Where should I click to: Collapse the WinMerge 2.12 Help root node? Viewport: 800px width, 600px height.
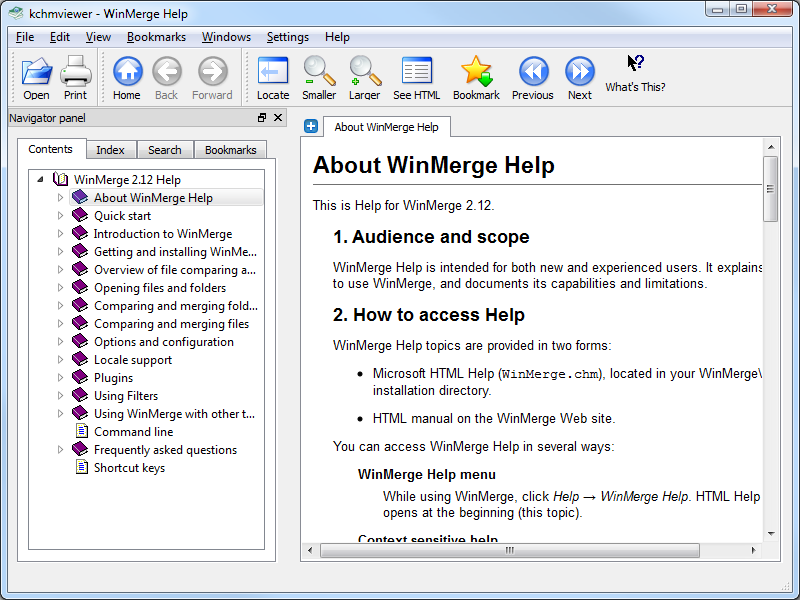coord(40,180)
